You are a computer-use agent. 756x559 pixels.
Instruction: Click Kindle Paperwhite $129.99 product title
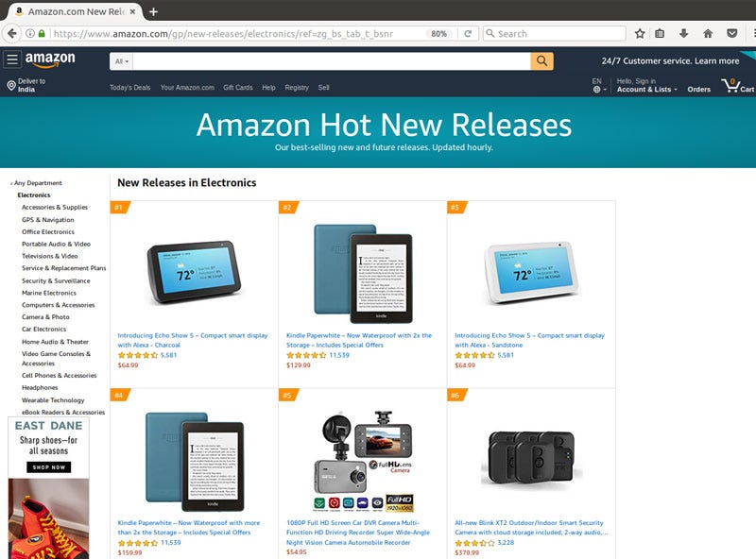[359, 340]
